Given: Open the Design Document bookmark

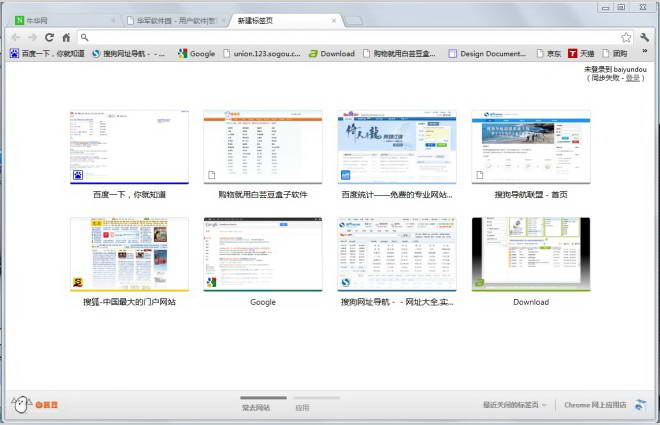Looking at the screenshot, I should (x=487, y=53).
